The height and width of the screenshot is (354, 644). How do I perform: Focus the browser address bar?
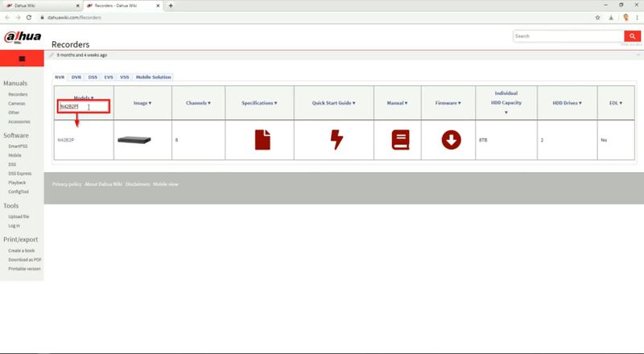(x=316, y=18)
